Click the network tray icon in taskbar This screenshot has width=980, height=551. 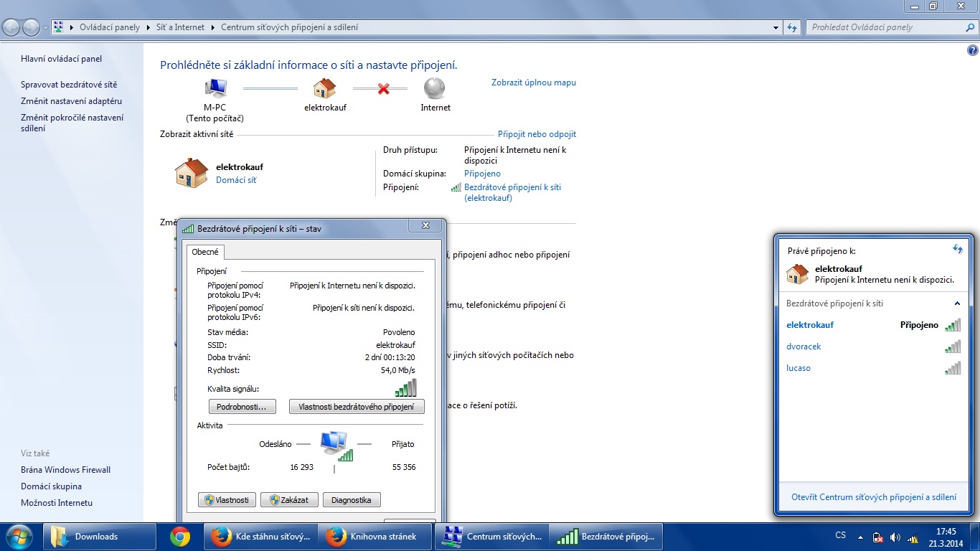[x=913, y=537]
